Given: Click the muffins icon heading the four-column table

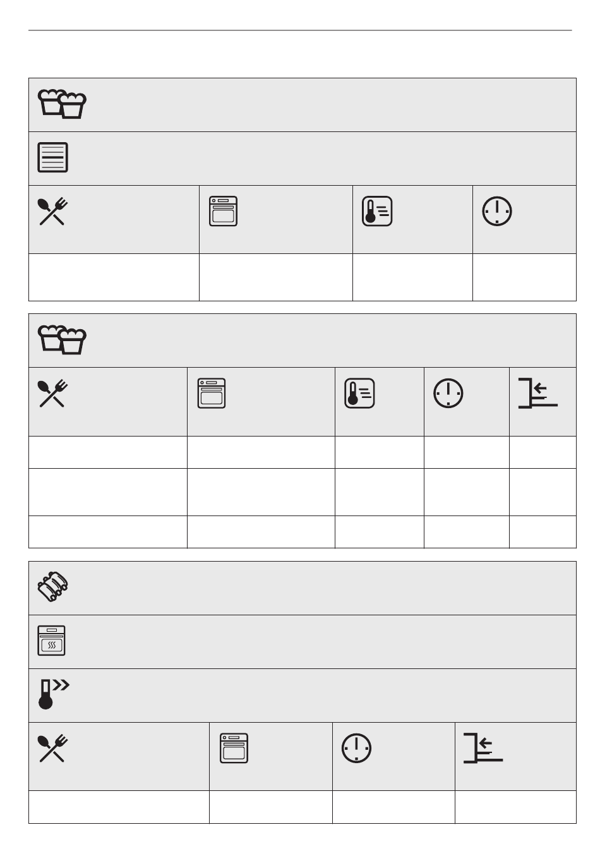Looking at the screenshot, I should [x=62, y=104].
